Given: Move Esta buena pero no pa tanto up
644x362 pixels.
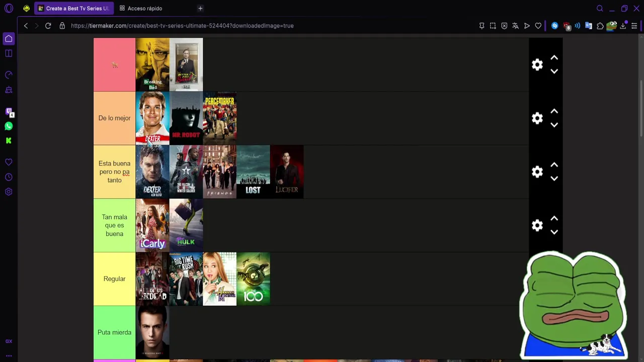Looking at the screenshot, I should click(x=554, y=165).
